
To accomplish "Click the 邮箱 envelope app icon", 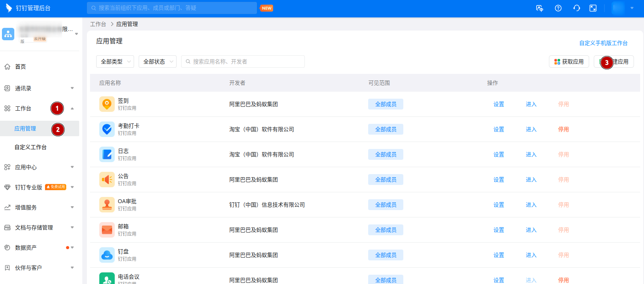I will 107,230.
